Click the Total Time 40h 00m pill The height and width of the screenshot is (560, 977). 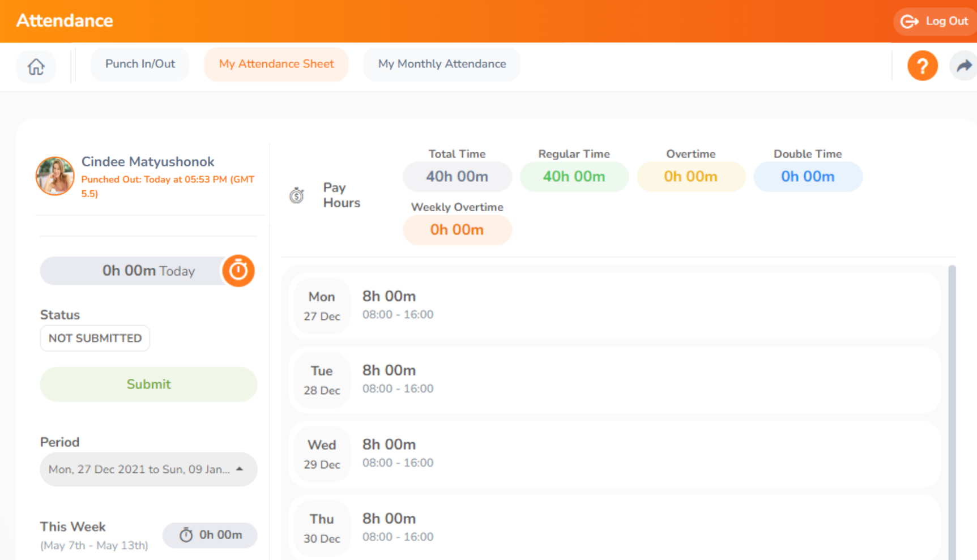(457, 177)
